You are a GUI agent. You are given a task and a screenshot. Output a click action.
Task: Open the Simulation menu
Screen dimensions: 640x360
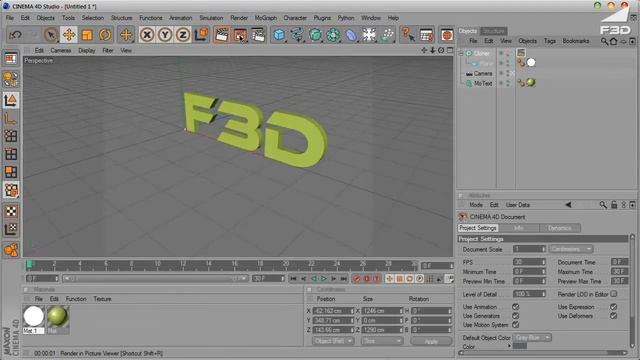[211, 18]
